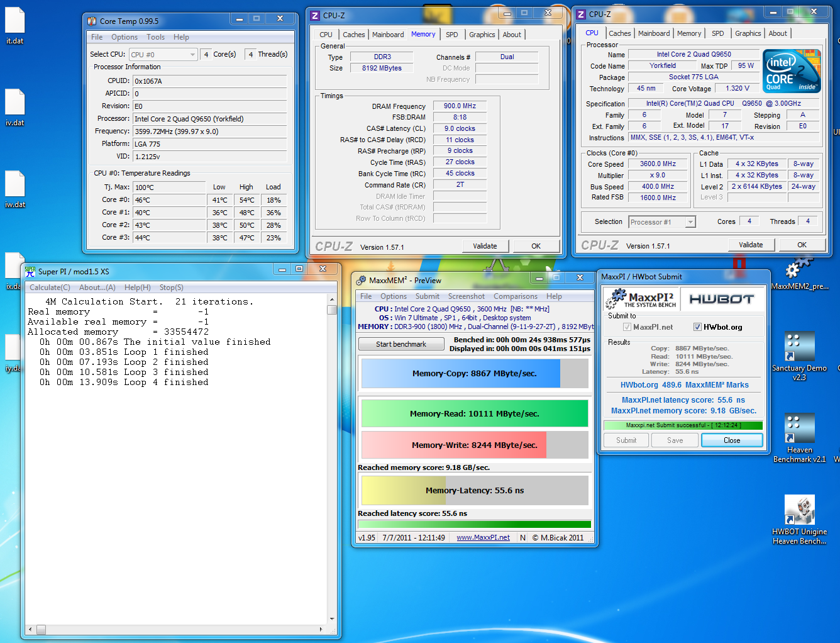The width and height of the screenshot is (840, 643).
Task: Click the Memory-tab CPU-Z window title icon
Action: (316, 16)
